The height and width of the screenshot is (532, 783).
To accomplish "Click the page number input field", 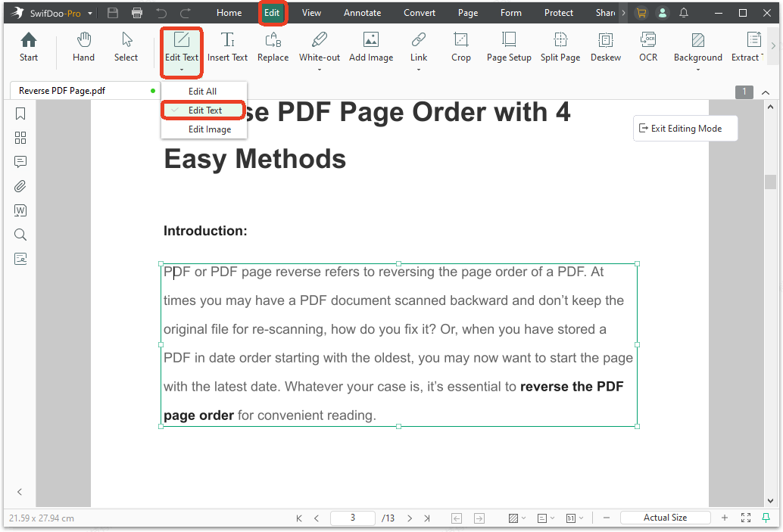I will 353,518.
